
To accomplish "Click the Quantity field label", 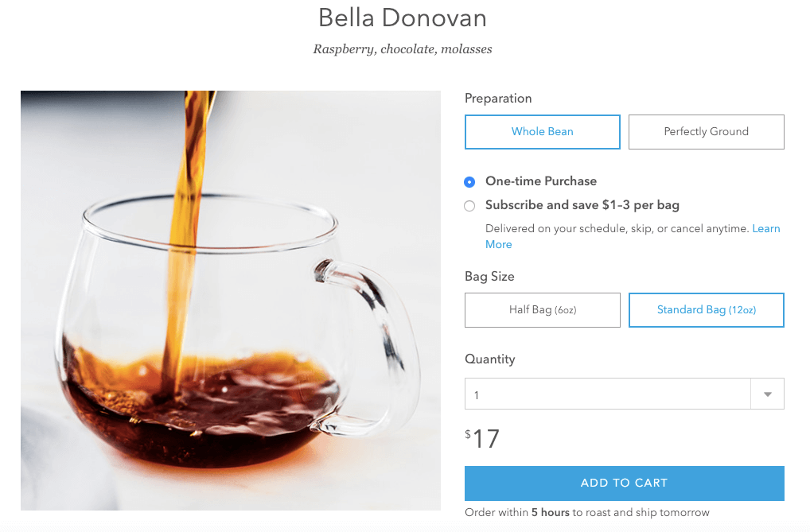I will coord(489,359).
